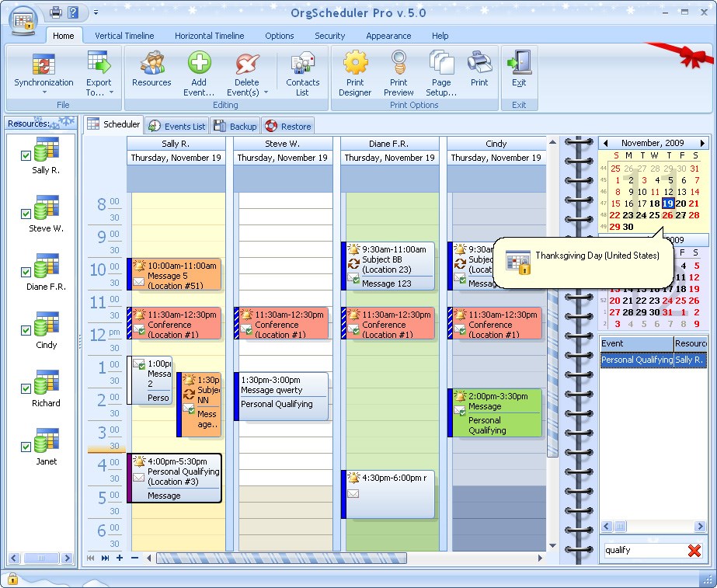Viewport: 717px width, 588px height.
Task: Click the Exit door icon
Action: coord(520,63)
